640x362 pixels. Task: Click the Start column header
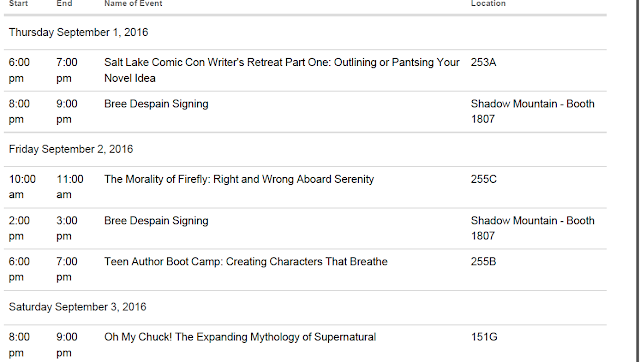pos(18,3)
